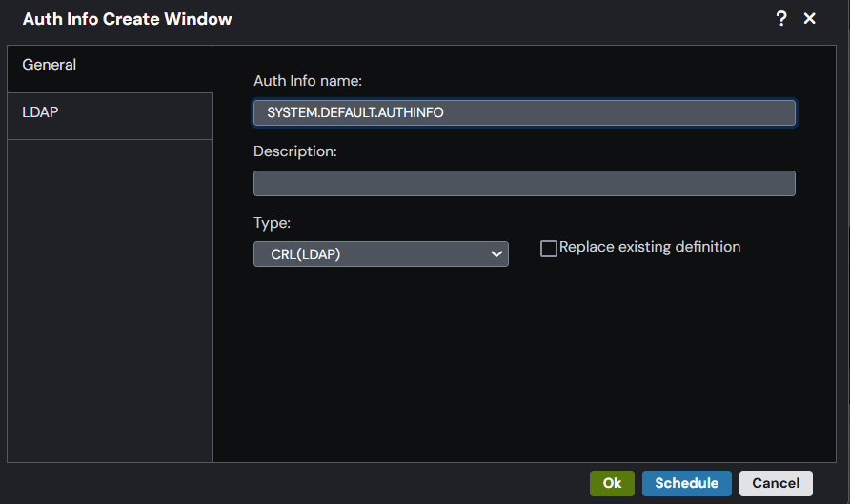Enable Replace existing definition checkbox

tap(549, 249)
